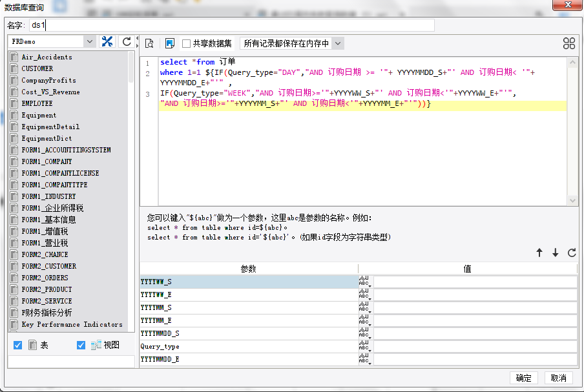Image resolution: width=584 pixels, height=392 pixels.
Task: Open type selector for YYYYWW_E parameter
Action: (366, 295)
